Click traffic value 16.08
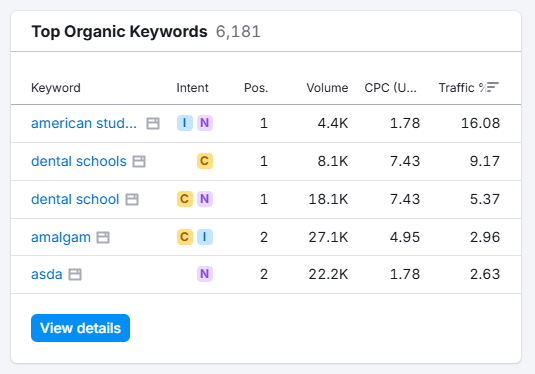535x374 pixels. pos(480,123)
